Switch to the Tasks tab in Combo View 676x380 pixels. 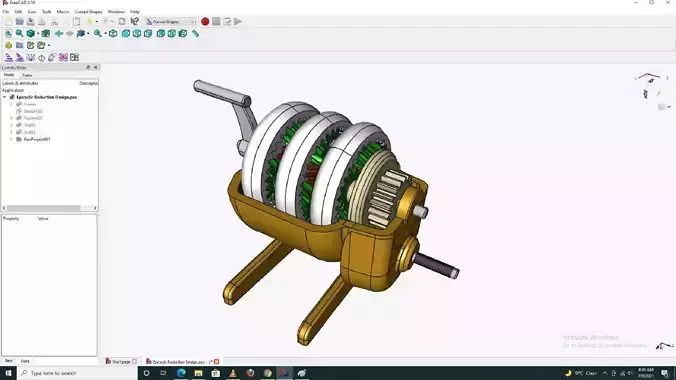[27, 75]
